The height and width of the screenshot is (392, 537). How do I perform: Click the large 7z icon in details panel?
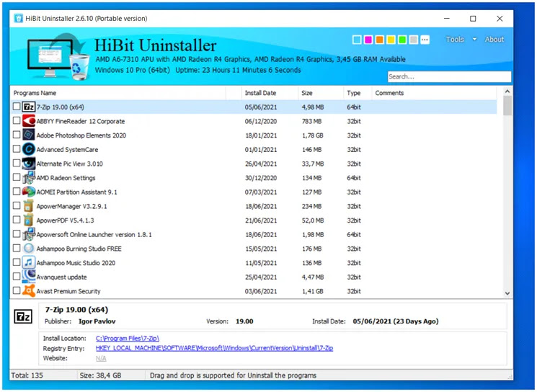point(23,316)
